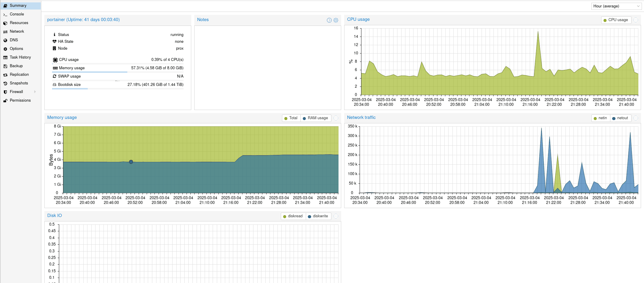Toggle the diskwrite series in Disk IO
The image size is (644, 283).
pyautogui.click(x=318, y=216)
